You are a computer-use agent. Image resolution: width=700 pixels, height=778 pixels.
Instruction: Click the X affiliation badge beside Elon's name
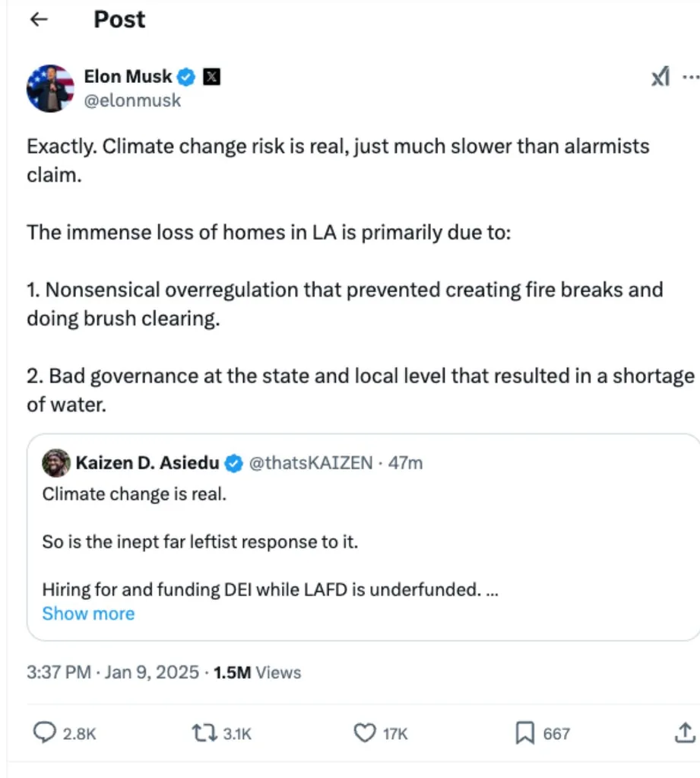pos(211,76)
